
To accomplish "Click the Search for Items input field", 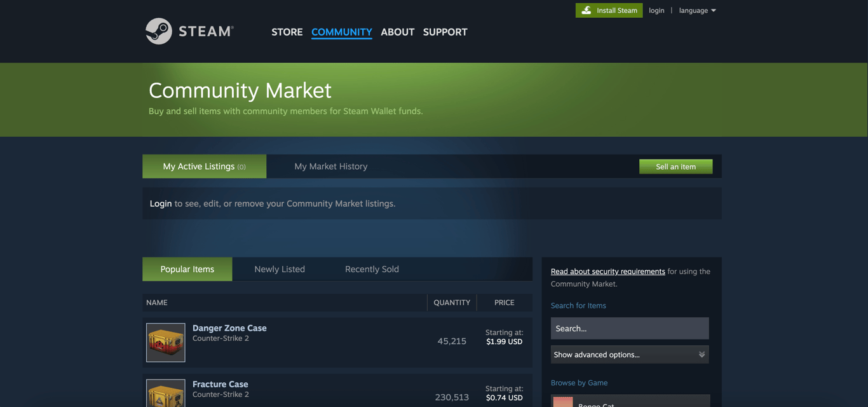I will [x=630, y=328].
